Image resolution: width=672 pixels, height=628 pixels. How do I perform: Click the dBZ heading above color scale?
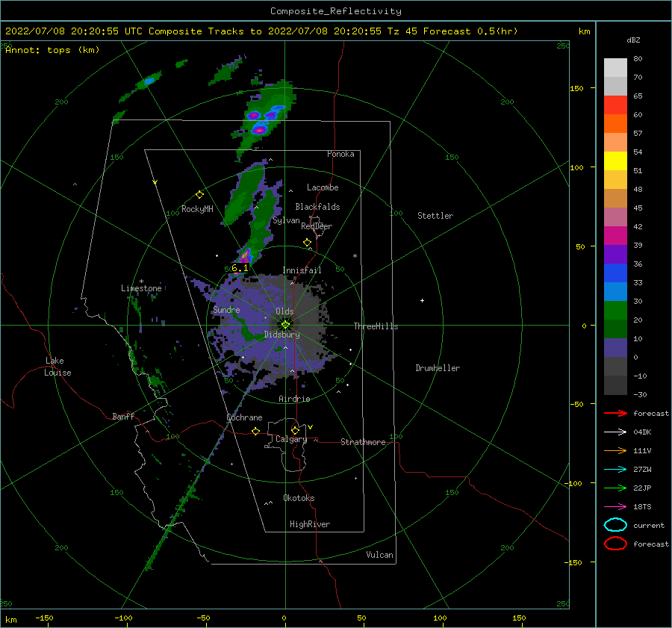tap(633, 40)
